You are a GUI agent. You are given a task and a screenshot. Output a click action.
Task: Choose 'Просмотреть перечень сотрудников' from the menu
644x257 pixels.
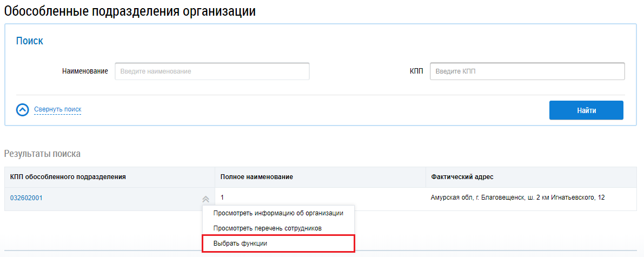(x=268, y=228)
